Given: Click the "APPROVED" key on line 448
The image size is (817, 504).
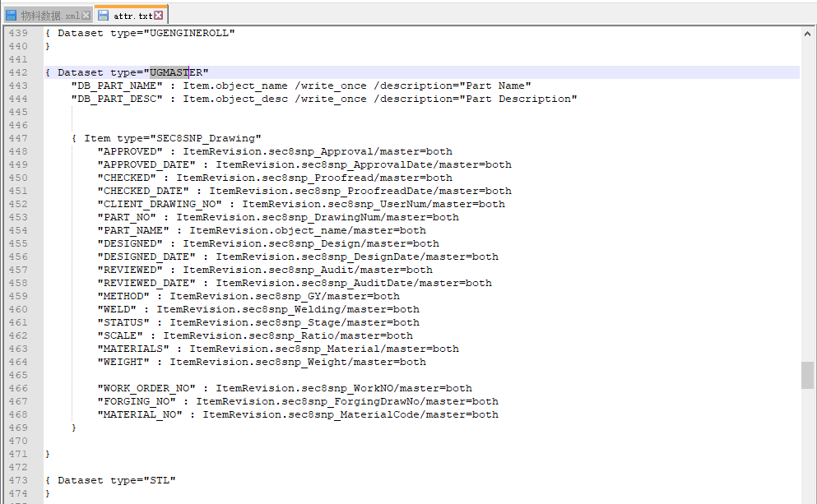Looking at the screenshot, I should (130, 151).
